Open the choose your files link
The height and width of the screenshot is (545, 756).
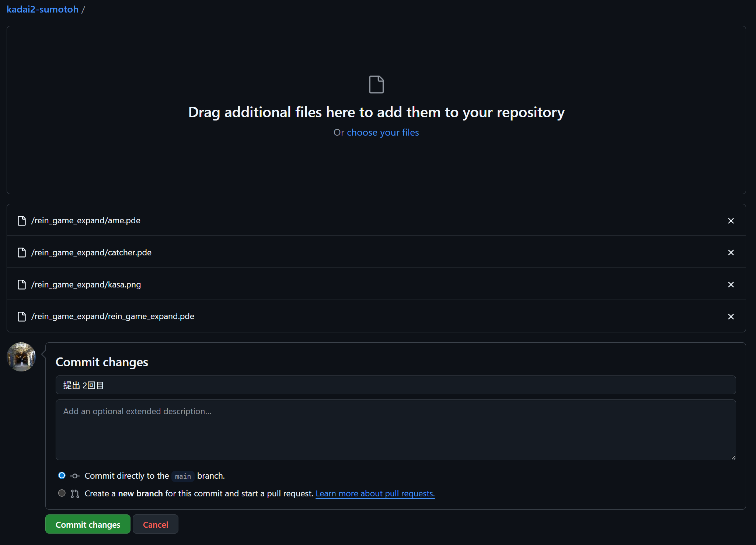coord(383,132)
